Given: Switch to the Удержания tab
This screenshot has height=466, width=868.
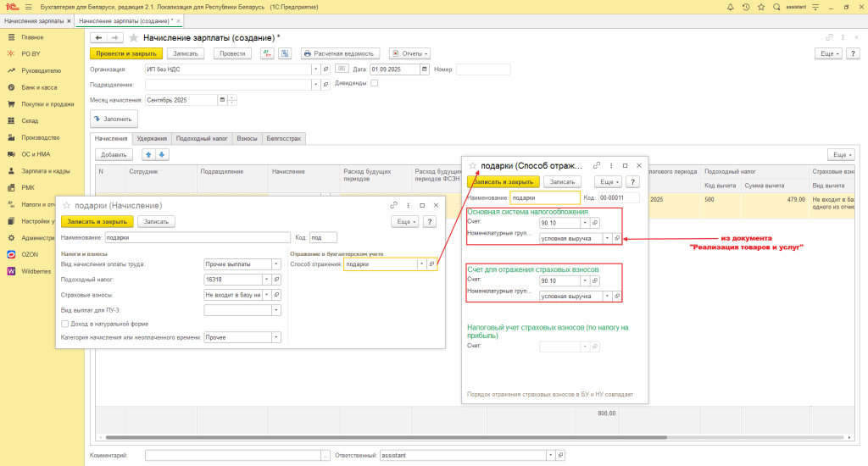Looking at the screenshot, I should 152,138.
